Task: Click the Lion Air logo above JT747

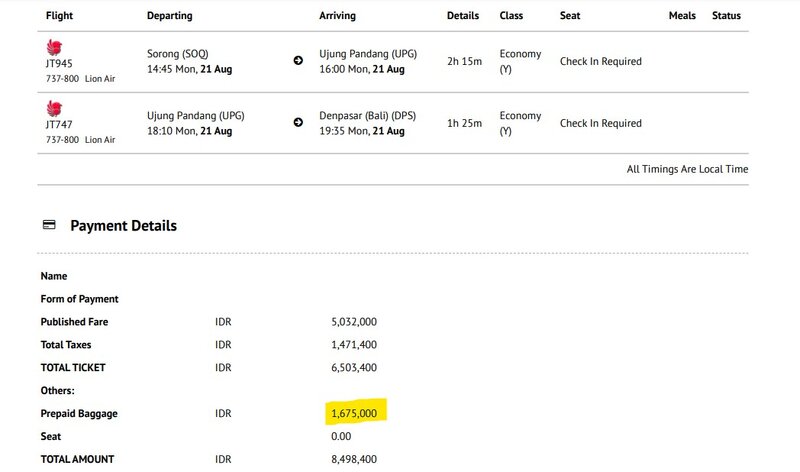Action: (54, 108)
